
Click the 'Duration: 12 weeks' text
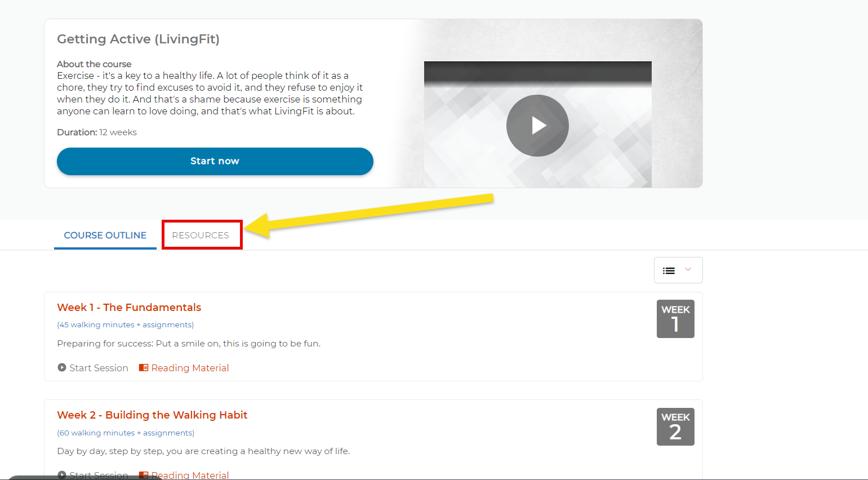point(97,132)
